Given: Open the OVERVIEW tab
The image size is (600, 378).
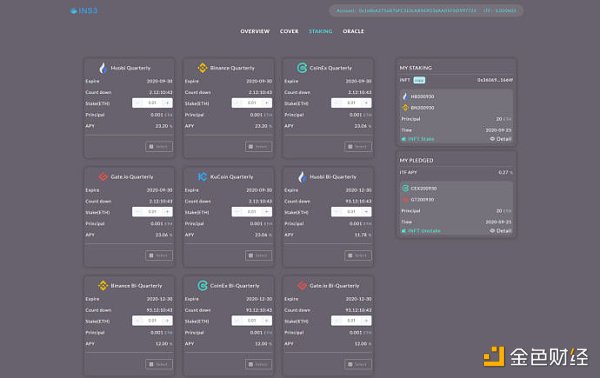Looking at the screenshot, I should tap(255, 31).
